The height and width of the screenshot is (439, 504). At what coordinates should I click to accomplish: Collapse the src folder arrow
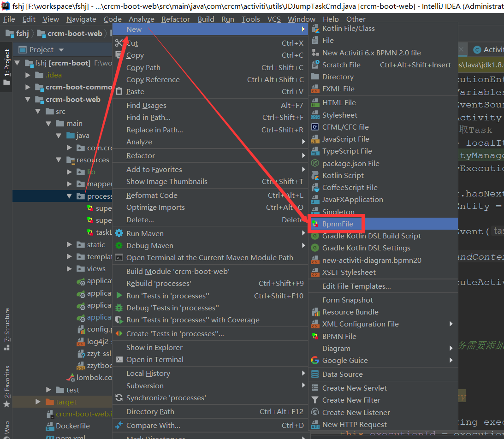[38, 112]
